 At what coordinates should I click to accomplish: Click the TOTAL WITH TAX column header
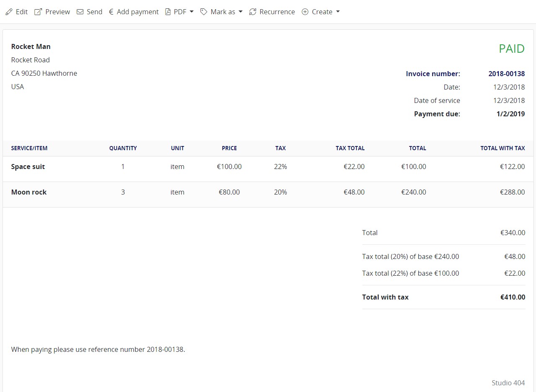tap(503, 148)
